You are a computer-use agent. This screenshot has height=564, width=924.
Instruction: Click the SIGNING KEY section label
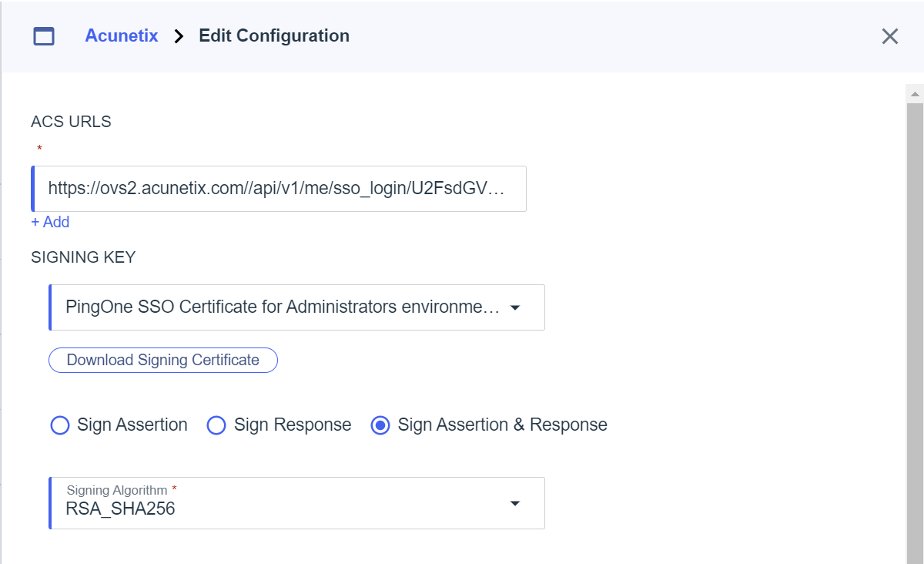(83, 257)
